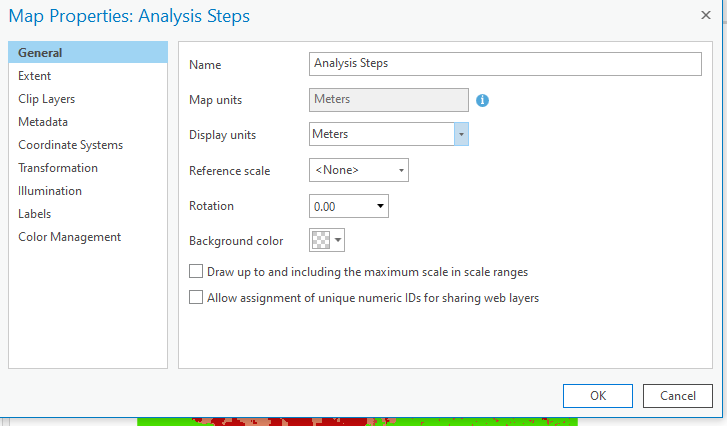Open the Color Management page
This screenshot has height=426, width=727.
point(70,237)
